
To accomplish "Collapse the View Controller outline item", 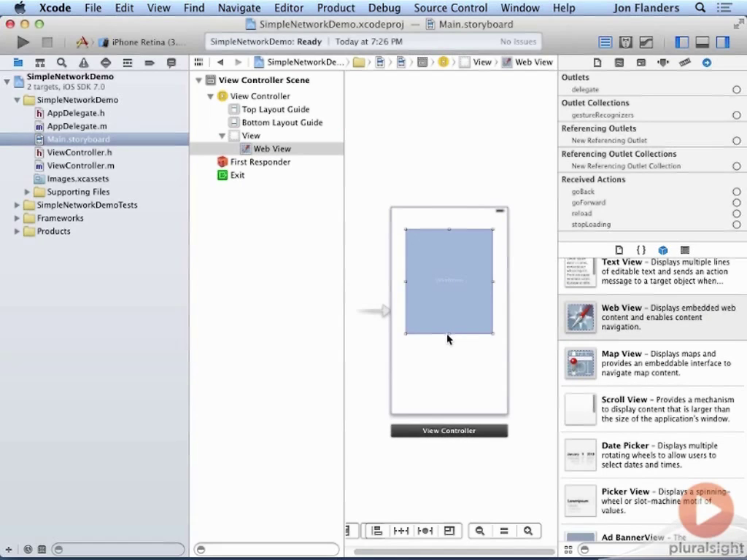I will click(210, 96).
